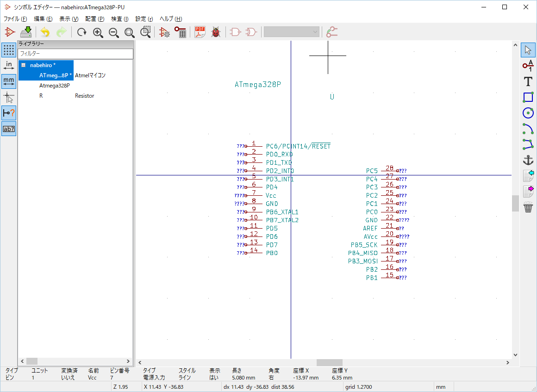Open the 編集 menu

click(x=43, y=19)
